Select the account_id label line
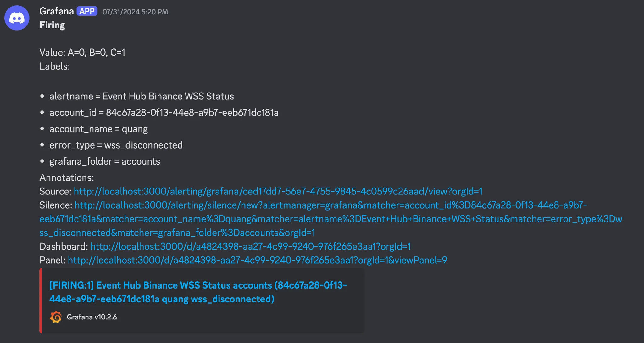Image resolution: width=644 pixels, height=343 pixels. tap(164, 113)
